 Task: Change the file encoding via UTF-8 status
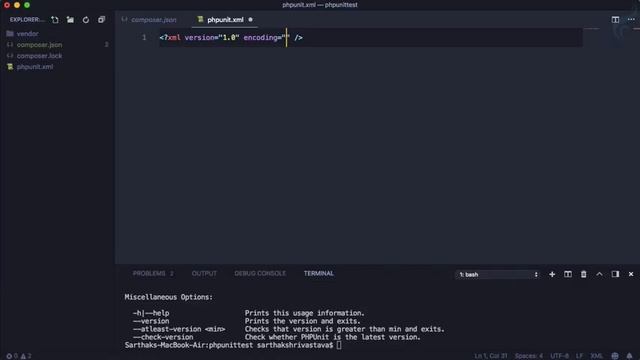pyautogui.click(x=559, y=356)
